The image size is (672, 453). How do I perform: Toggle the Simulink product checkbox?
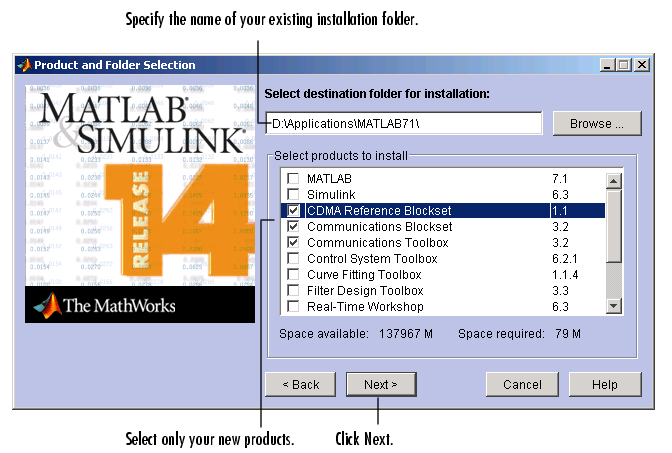click(x=293, y=195)
